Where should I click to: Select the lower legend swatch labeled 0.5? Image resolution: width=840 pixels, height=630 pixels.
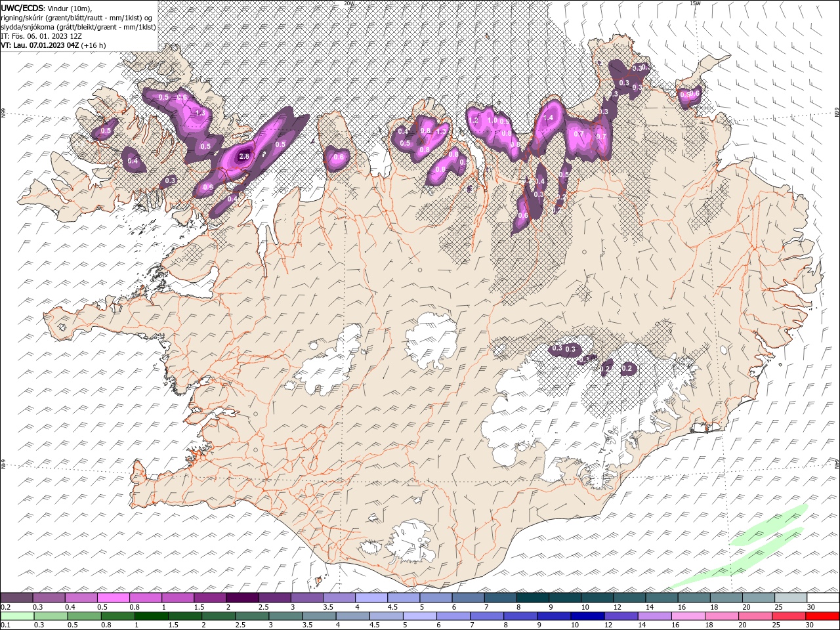(x=84, y=616)
